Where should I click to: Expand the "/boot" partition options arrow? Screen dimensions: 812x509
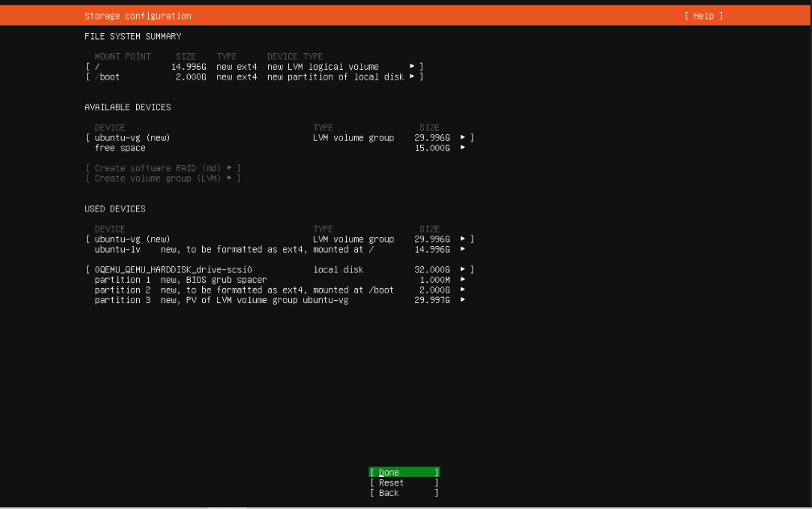click(411, 76)
